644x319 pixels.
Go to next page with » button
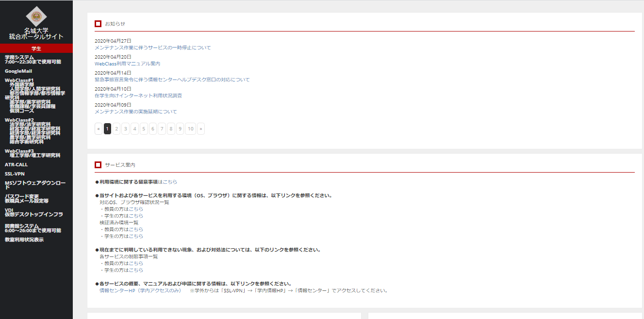[201, 129]
